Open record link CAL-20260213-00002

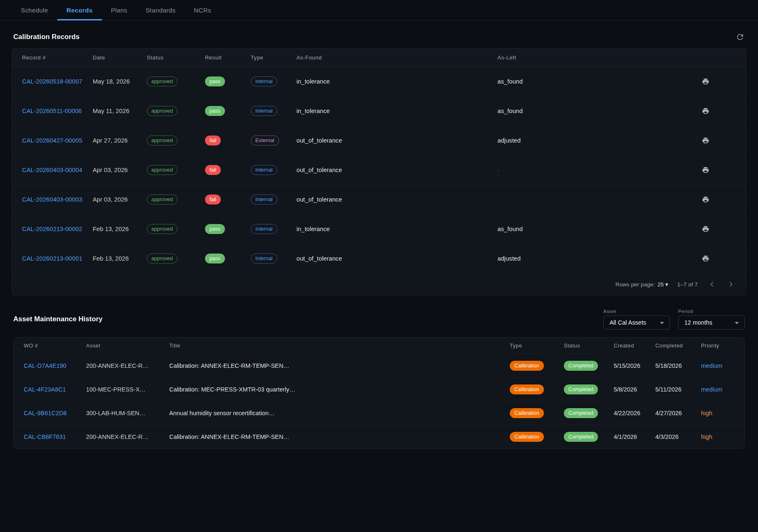click(x=52, y=229)
